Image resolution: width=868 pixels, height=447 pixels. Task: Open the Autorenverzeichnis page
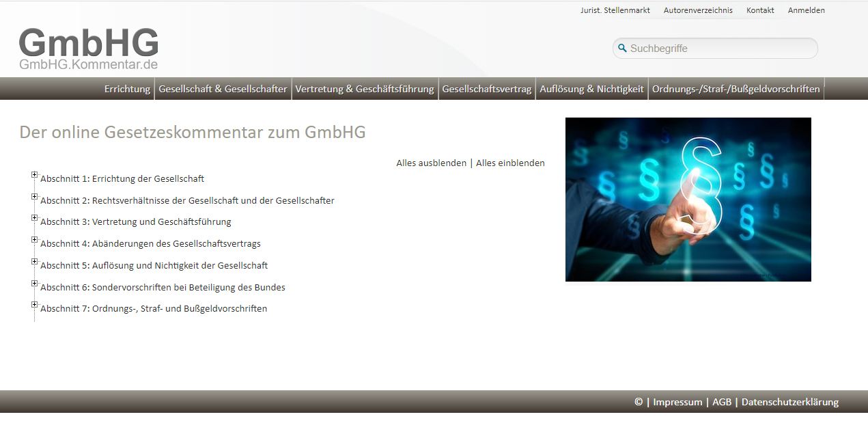click(698, 10)
